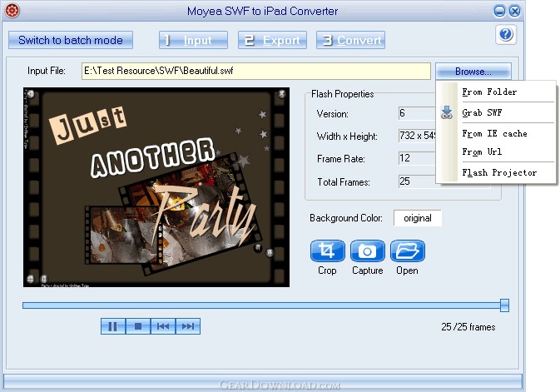Capture a snapshot with the camera icon
560x392 pixels.
[x=367, y=251]
